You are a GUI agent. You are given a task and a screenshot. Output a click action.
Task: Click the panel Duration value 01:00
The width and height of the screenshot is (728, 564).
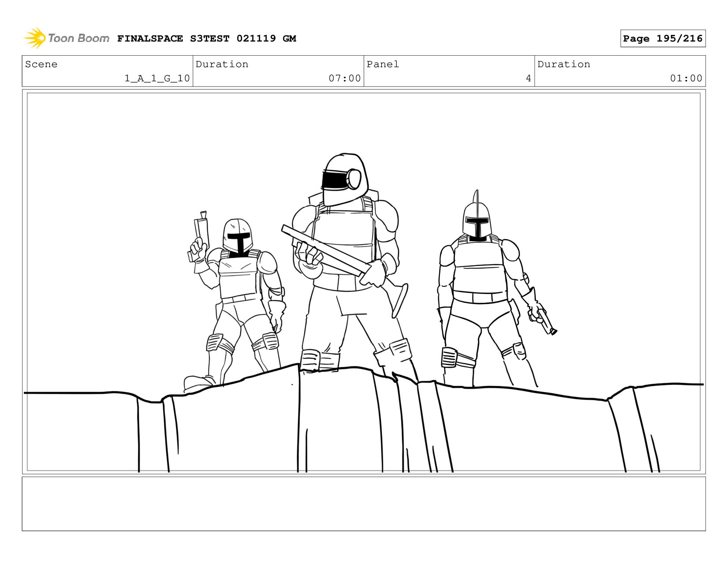coord(686,78)
